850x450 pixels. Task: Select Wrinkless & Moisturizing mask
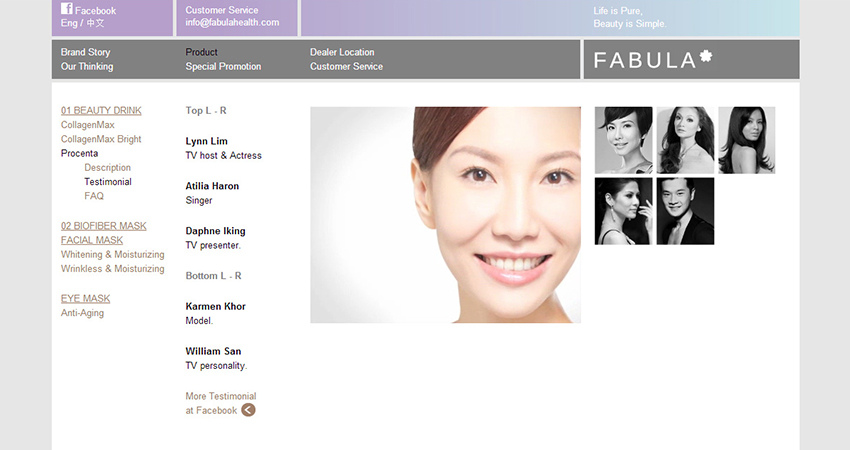tap(112, 269)
